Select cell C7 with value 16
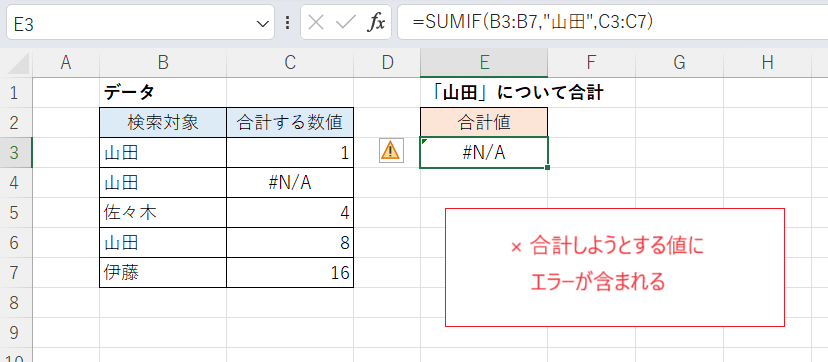Image resolution: width=828 pixels, height=362 pixels. point(290,273)
